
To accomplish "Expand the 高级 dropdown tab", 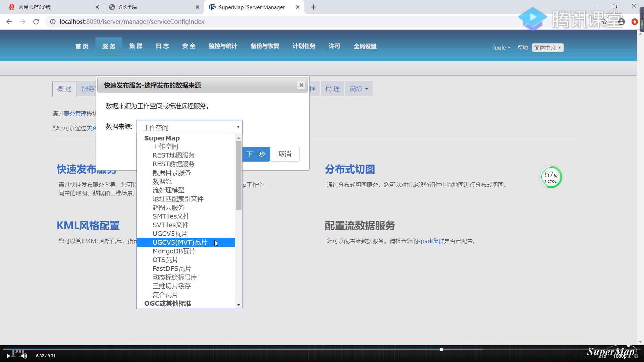I will click(x=359, y=89).
